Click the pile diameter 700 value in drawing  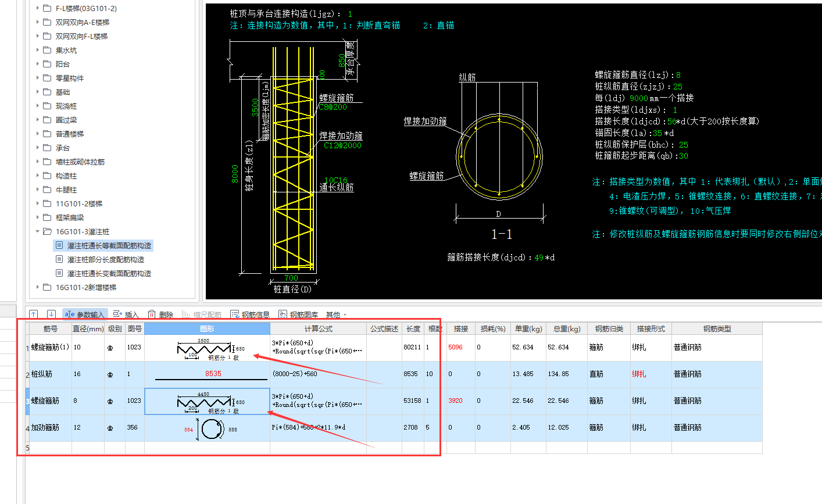(291, 278)
